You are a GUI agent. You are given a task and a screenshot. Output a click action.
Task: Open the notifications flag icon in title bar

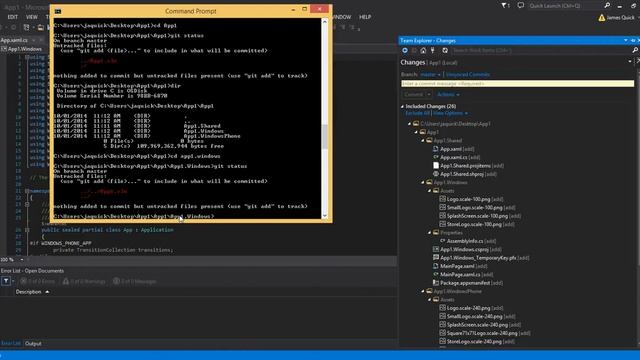pyautogui.click(x=505, y=5)
